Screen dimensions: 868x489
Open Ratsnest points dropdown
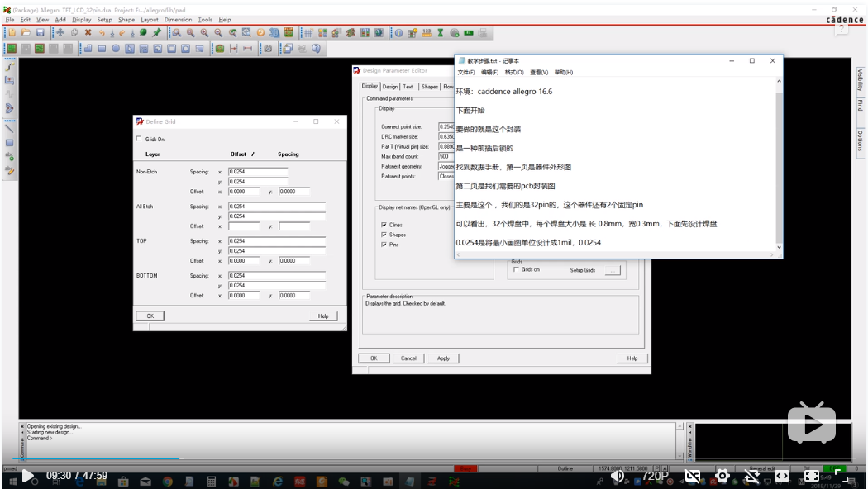pos(446,176)
